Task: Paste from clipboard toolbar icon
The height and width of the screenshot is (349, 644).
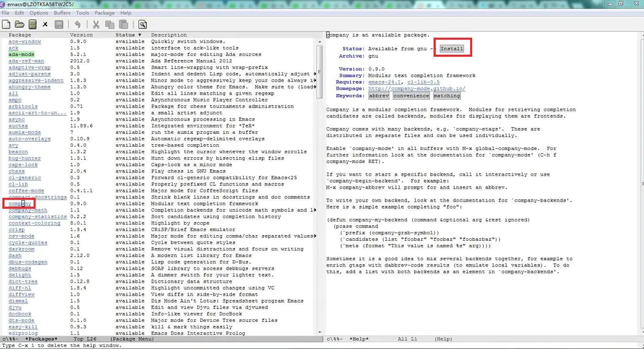Action: coord(124,24)
